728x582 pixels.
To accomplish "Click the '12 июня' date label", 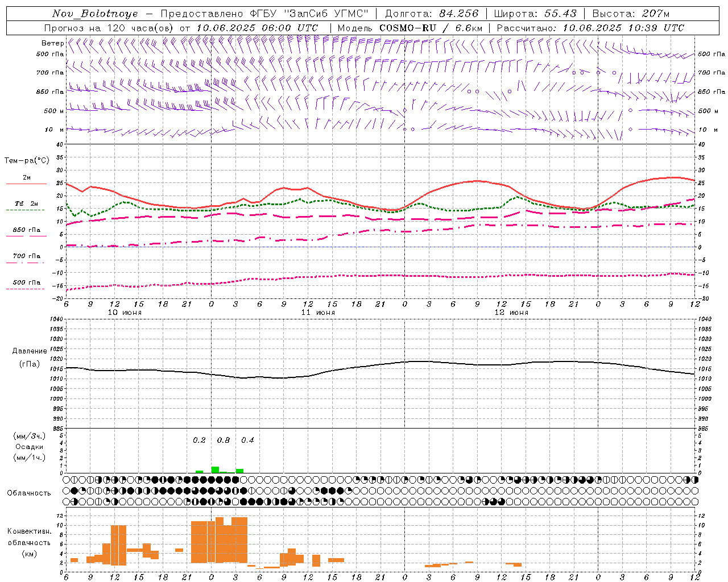I will (x=511, y=313).
